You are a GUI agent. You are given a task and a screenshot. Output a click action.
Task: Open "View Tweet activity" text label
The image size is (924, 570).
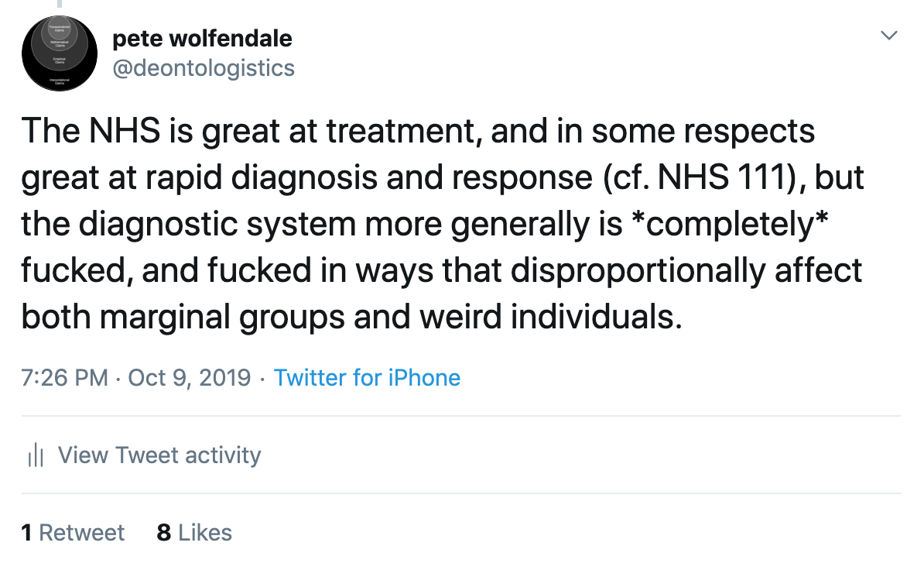coord(159,455)
